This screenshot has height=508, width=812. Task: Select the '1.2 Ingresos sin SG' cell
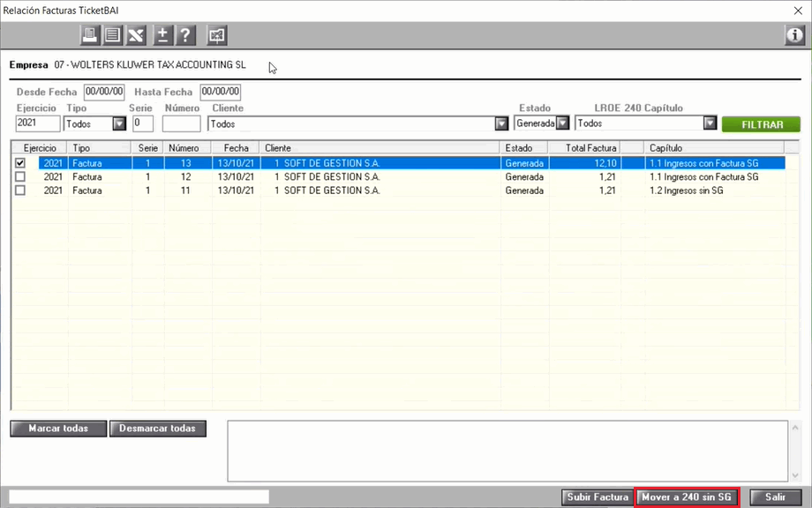(x=715, y=190)
